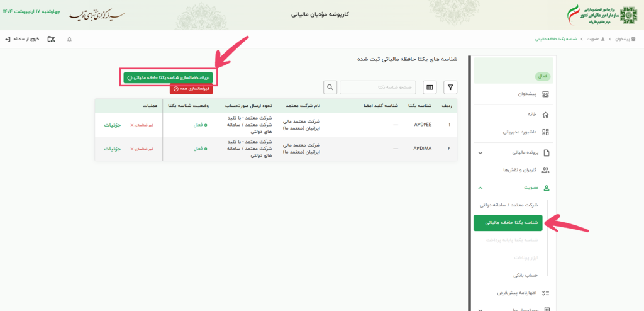The image size is (644, 311).
Task: Click خروج از سامانه to log out
Action: 23,39
